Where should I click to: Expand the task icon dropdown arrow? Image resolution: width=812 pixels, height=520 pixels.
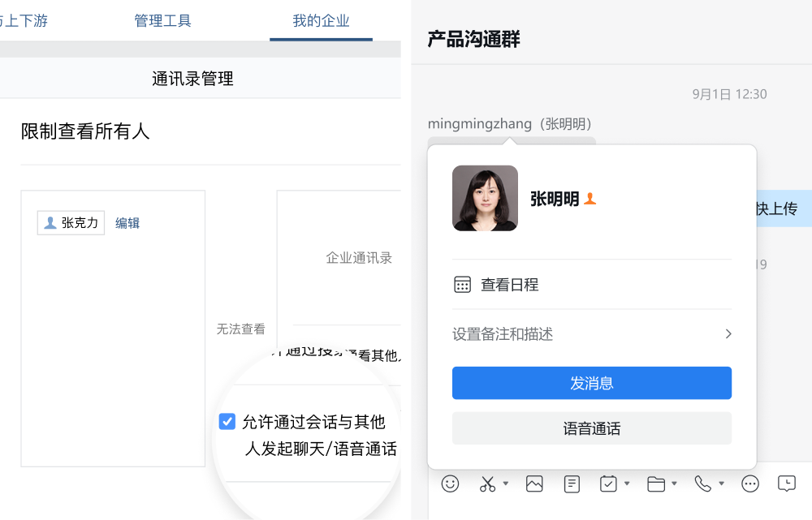point(627,483)
